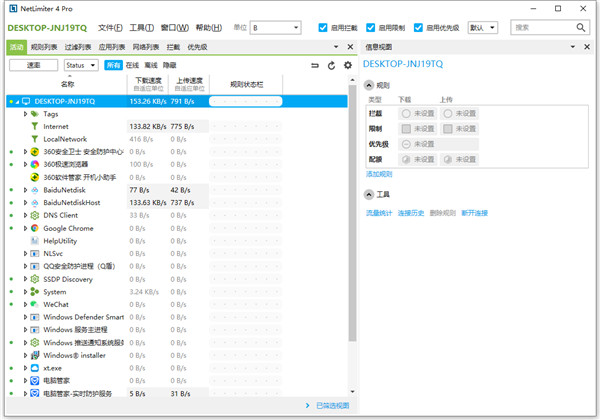Check the limit download checkbox
The width and height of the screenshot is (600, 420).
(x=406, y=129)
